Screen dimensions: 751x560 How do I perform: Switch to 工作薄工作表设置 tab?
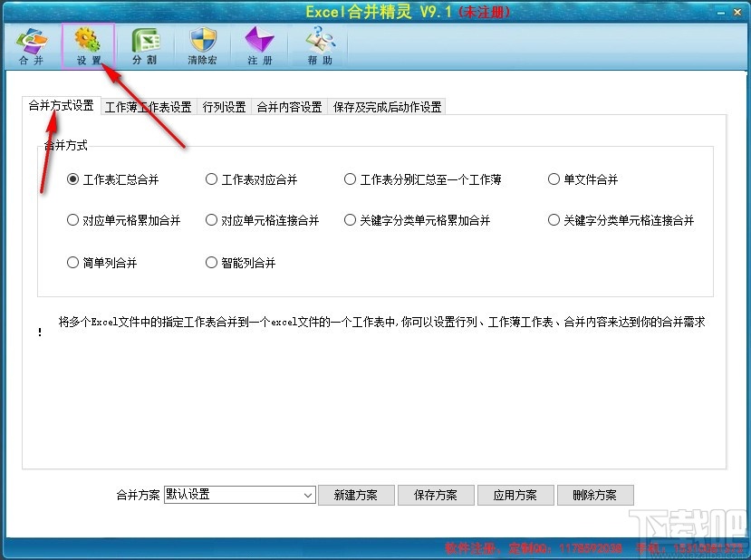pos(148,107)
